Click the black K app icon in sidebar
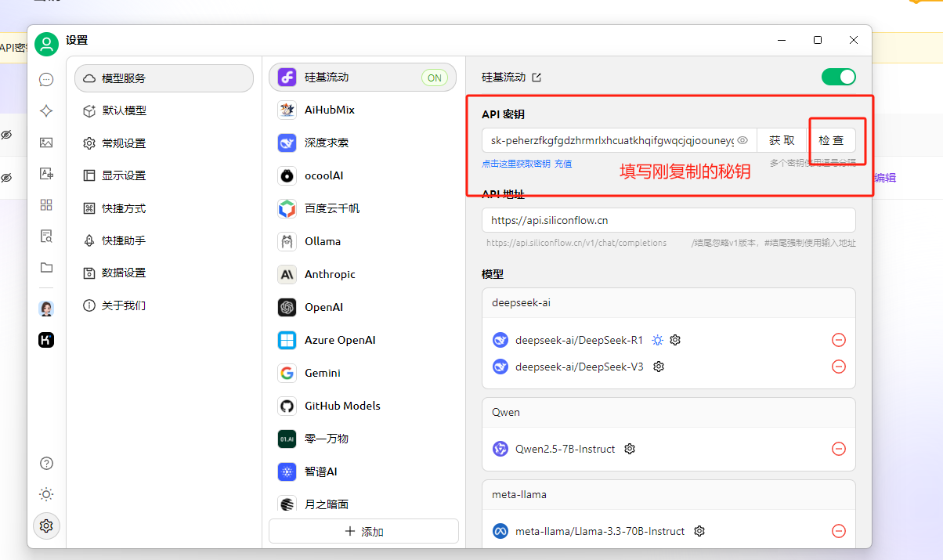The image size is (943, 560). (x=46, y=340)
